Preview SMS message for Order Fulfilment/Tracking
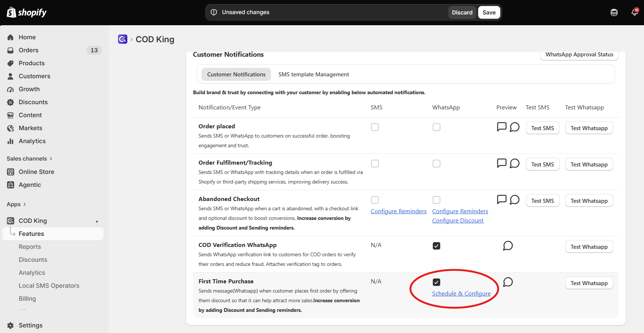The height and width of the screenshot is (333, 644). pos(501,163)
